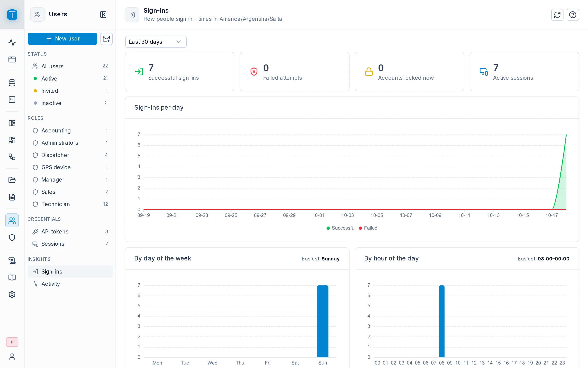Click the Failed attempts card
The width and height of the screenshot is (588, 368).
[294, 72]
